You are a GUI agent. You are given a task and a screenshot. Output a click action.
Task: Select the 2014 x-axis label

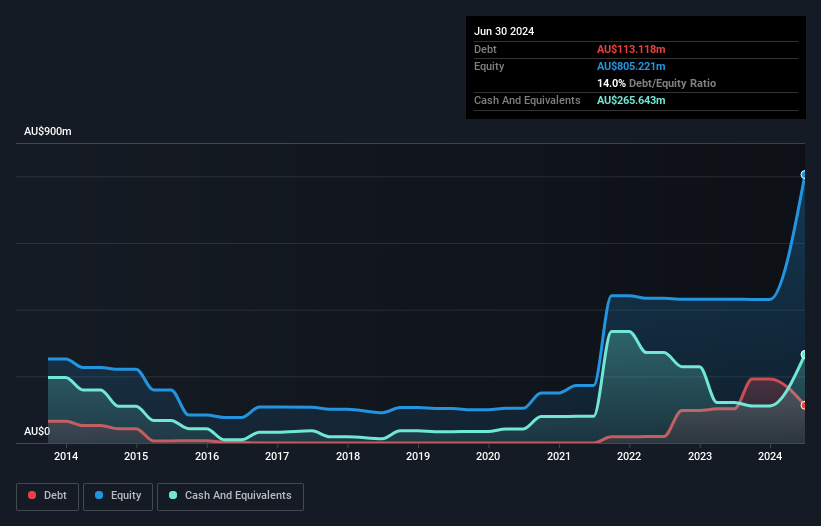66,456
